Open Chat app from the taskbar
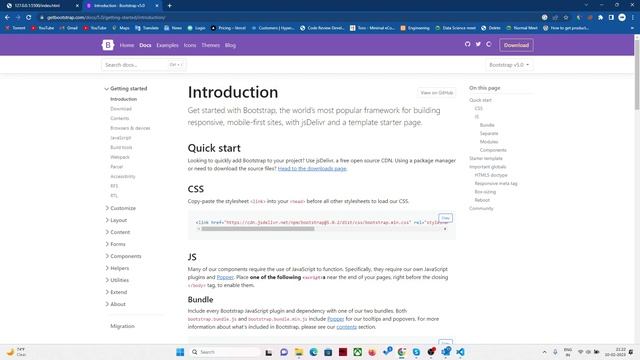This screenshot has height=360, width=640. click(284, 352)
